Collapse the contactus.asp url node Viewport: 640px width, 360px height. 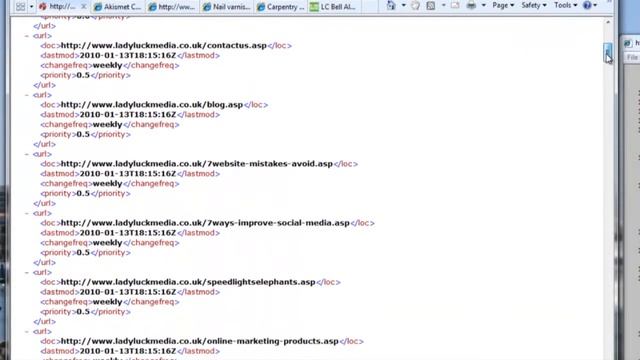coord(27,36)
